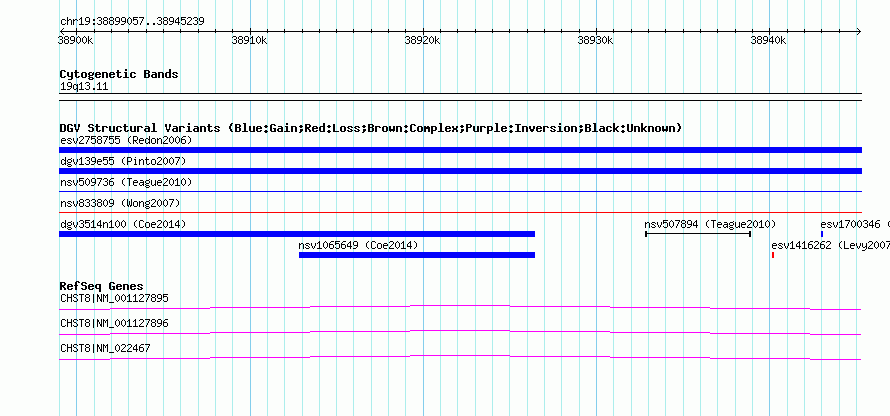Click the CHST8|NM_001127896 gene label

114,323
